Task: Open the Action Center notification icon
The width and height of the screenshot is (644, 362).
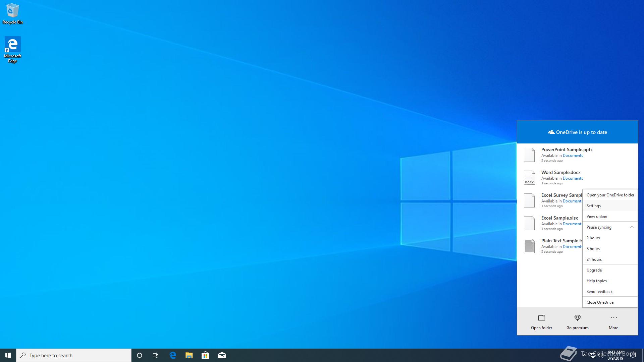Action: click(633, 355)
